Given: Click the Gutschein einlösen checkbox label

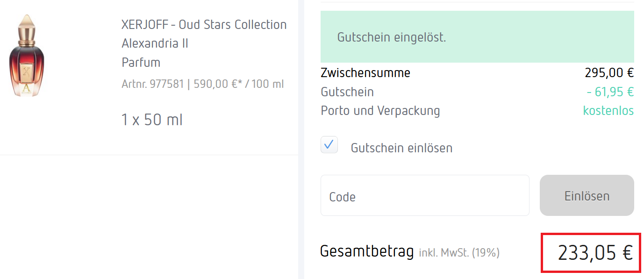Looking at the screenshot, I should 401,148.
